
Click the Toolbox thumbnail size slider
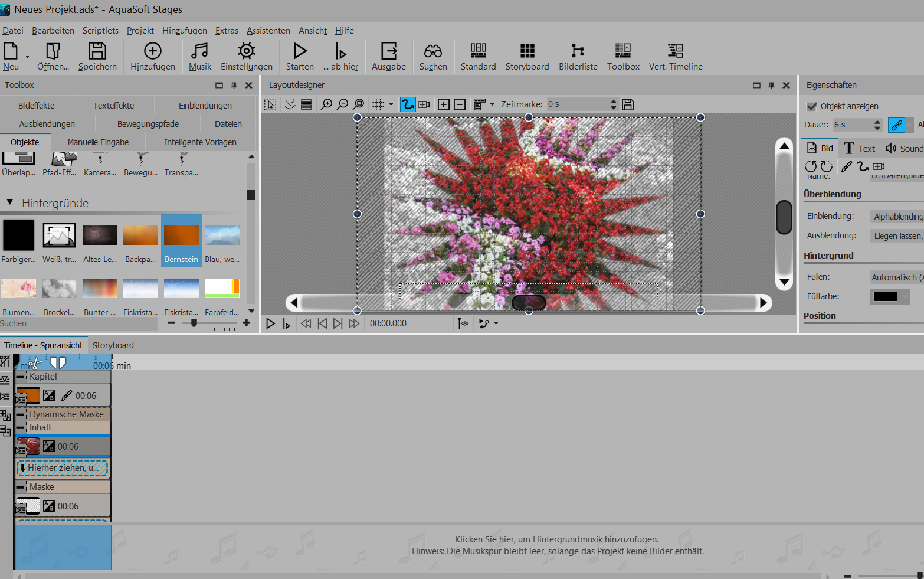[x=194, y=323]
